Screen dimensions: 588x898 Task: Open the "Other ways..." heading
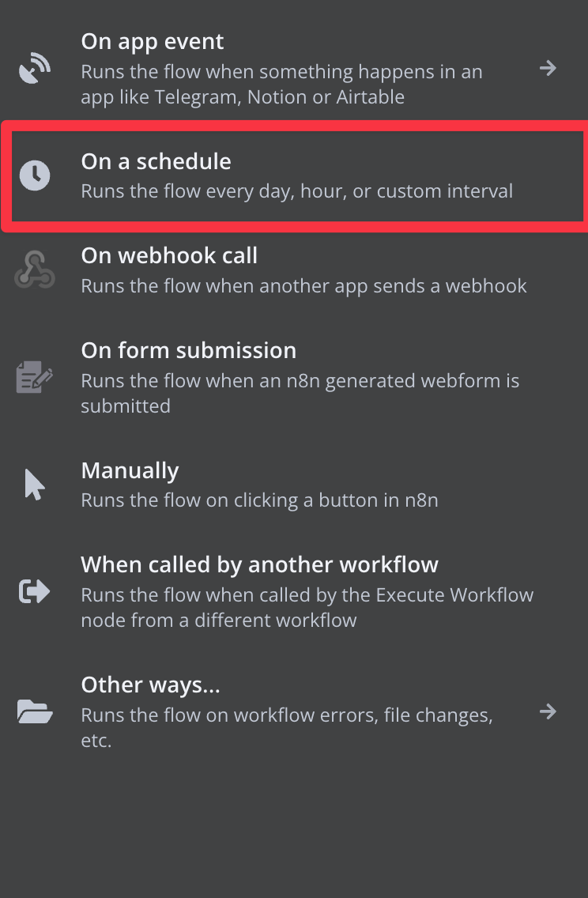pyautogui.click(x=150, y=685)
